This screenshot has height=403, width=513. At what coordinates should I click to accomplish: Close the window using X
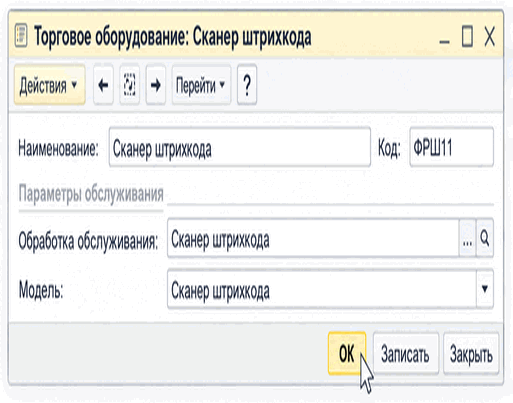pos(489,37)
